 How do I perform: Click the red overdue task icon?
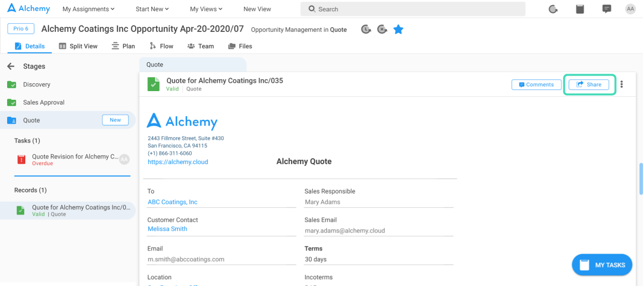tap(21, 159)
